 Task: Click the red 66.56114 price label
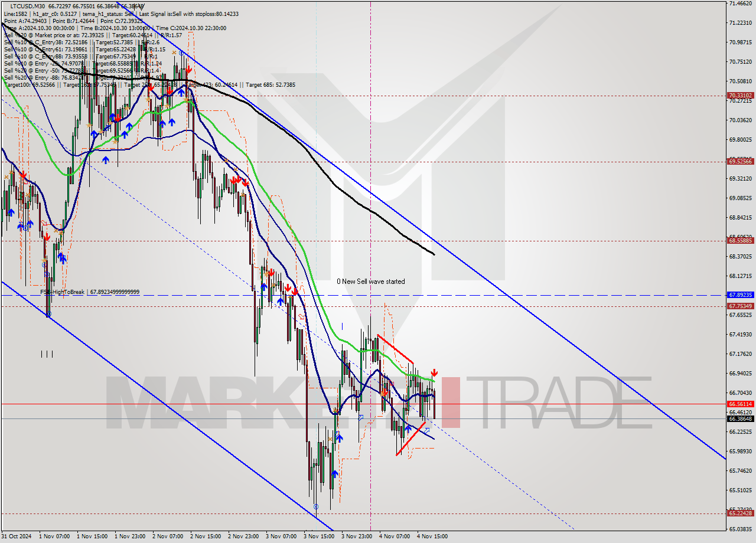tap(741, 404)
